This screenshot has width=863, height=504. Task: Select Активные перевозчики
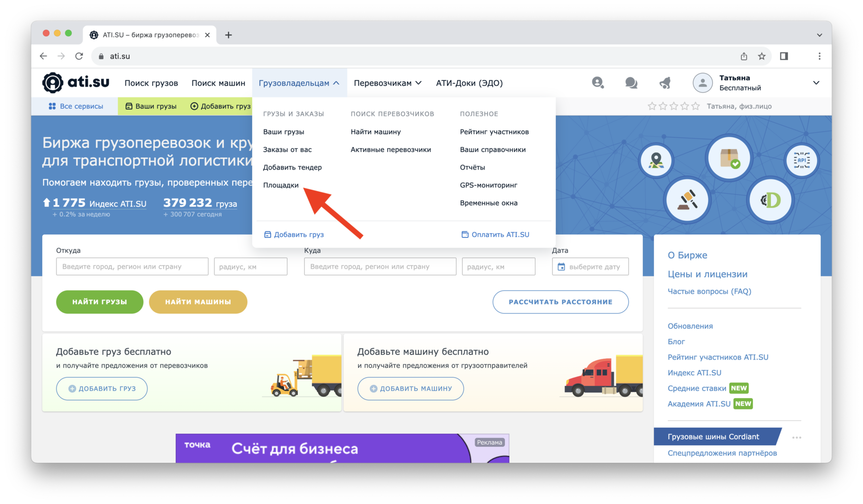click(390, 150)
